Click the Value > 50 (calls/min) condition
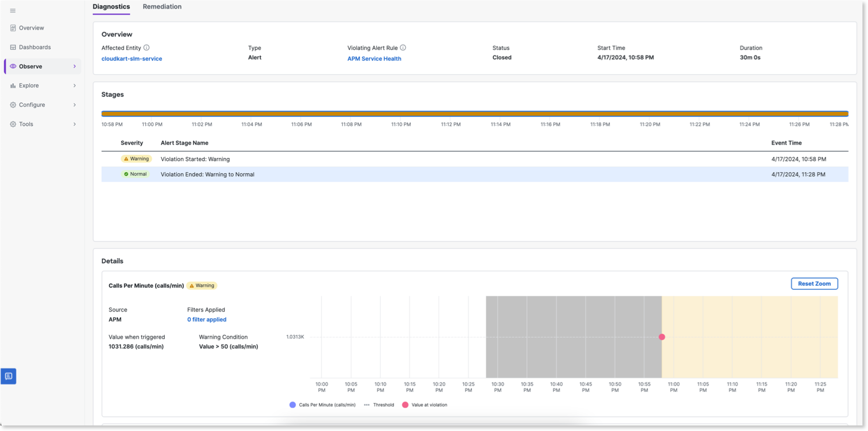 229,347
